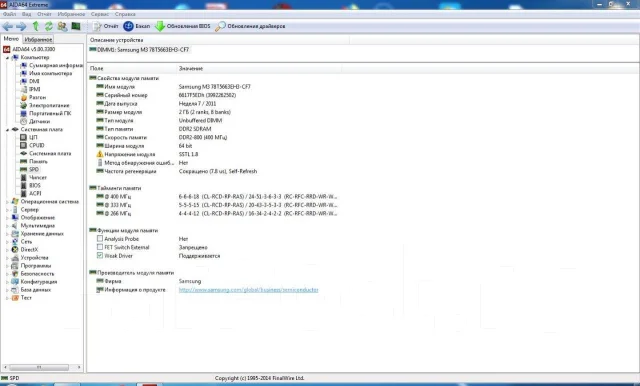Click the Безопасность shield icon
The height and width of the screenshot is (386, 640).
pyautogui.click(x=15, y=274)
